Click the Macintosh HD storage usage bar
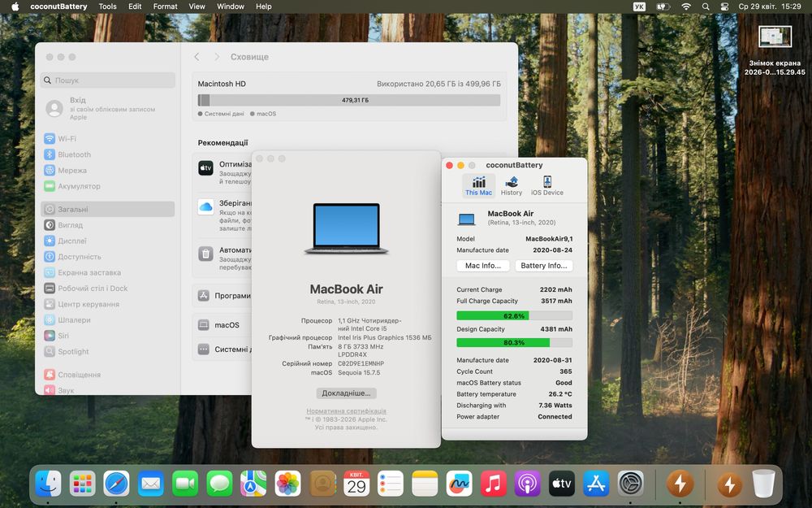Screen dimensions: 812x508 click(349, 100)
